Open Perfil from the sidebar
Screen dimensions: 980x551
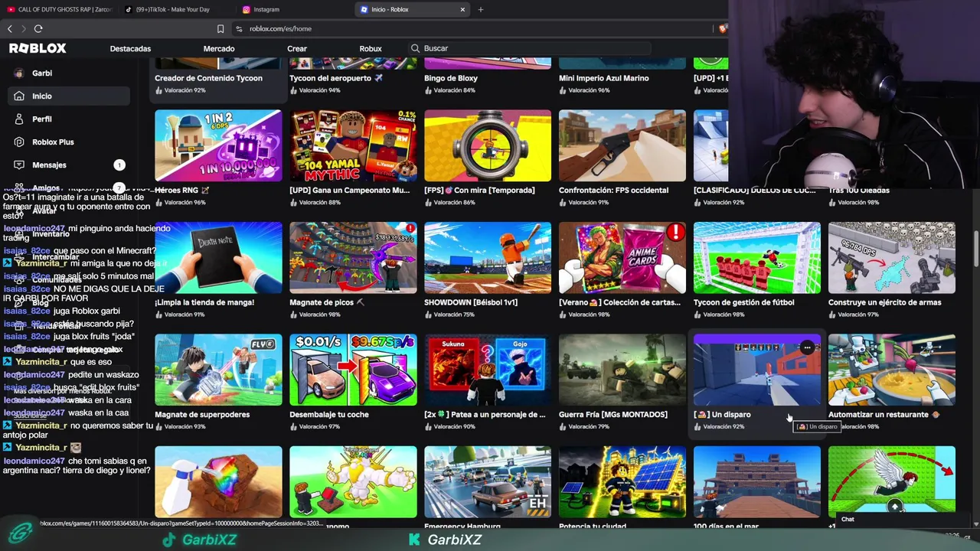coord(69,119)
